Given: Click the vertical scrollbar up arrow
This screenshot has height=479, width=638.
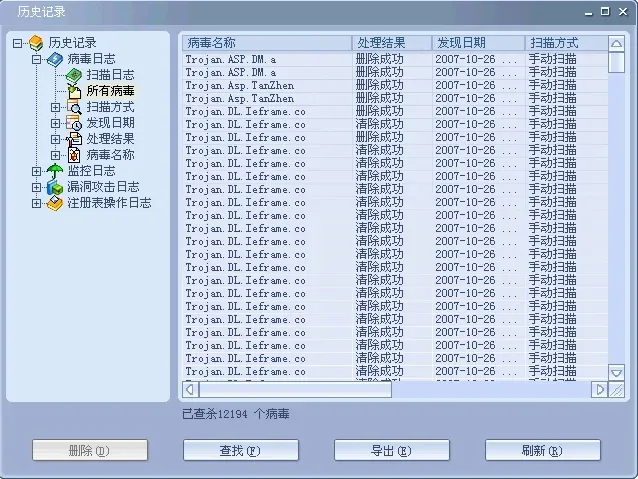Looking at the screenshot, I should (x=616, y=44).
